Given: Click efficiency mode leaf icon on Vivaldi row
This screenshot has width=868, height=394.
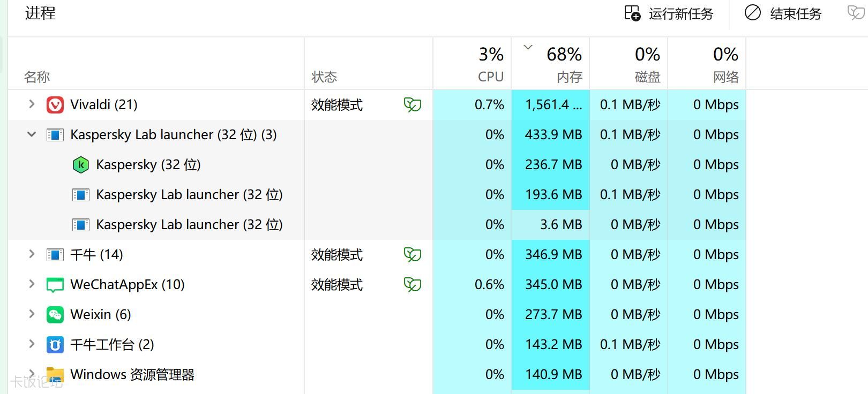Looking at the screenshot, I should [413, 105].
